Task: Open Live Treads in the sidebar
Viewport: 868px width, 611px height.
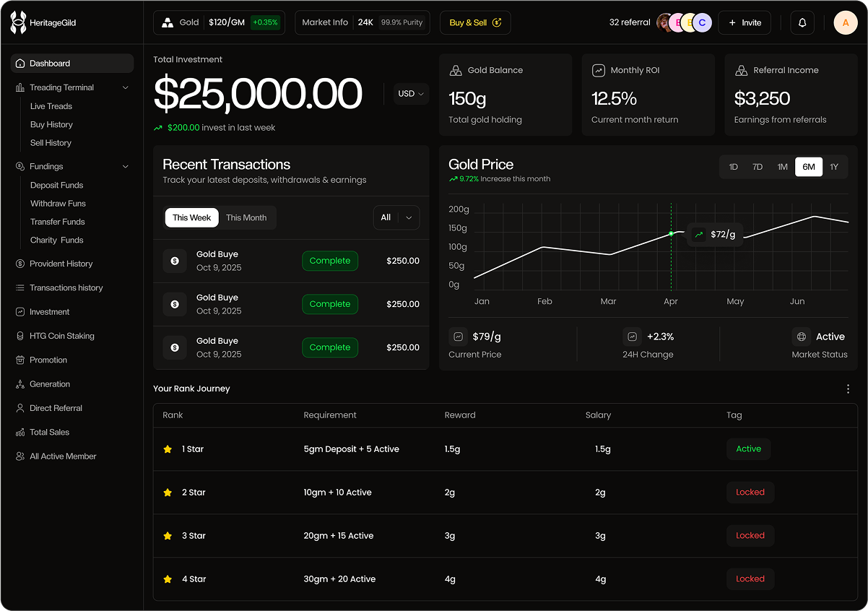Action: point(51,106)
